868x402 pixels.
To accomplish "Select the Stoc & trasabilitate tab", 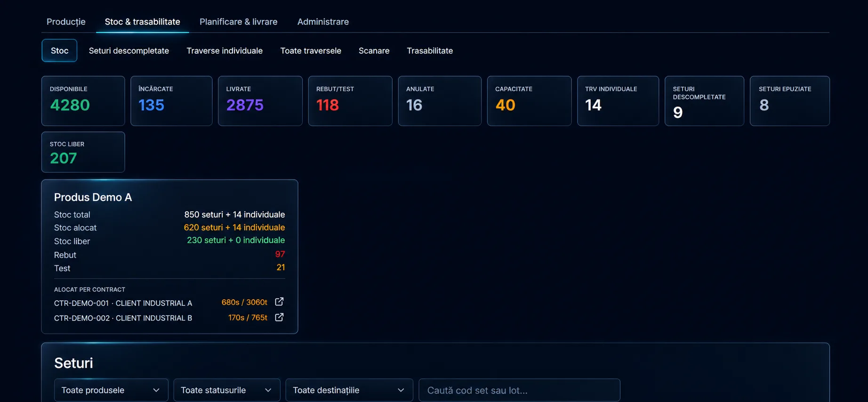I will click(143, 22).
